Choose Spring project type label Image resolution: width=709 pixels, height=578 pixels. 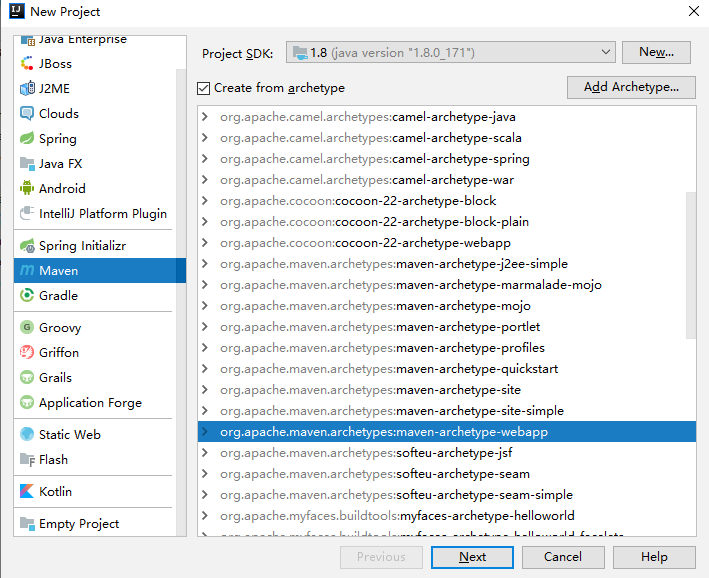[57, 138]
